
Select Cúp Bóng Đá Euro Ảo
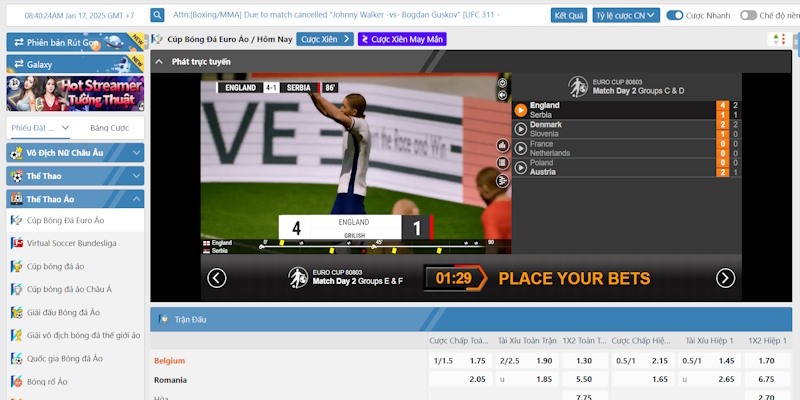75,220
